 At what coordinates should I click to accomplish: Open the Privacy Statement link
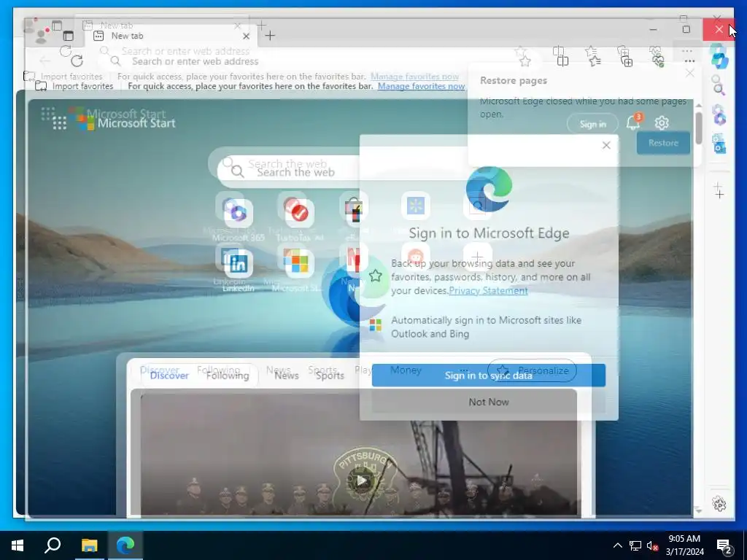point(488,290)
